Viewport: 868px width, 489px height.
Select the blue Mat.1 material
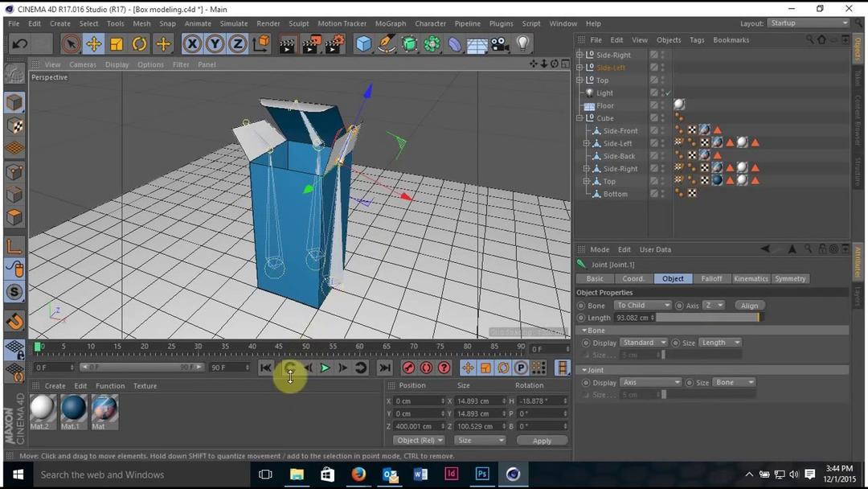point(74,412)
